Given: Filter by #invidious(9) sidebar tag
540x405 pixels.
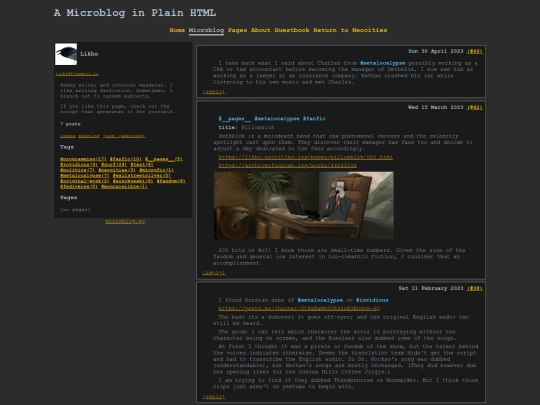Looking at the screenshot, I should tap(79, 165).
